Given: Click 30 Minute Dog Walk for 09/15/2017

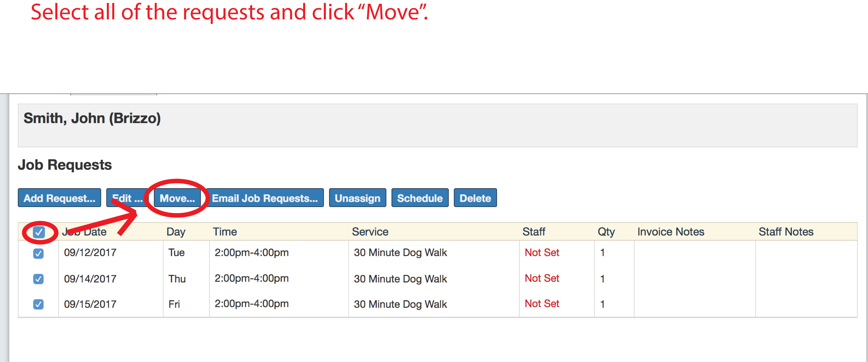Looking at the screenshot, I should click(x=400, y=304).
